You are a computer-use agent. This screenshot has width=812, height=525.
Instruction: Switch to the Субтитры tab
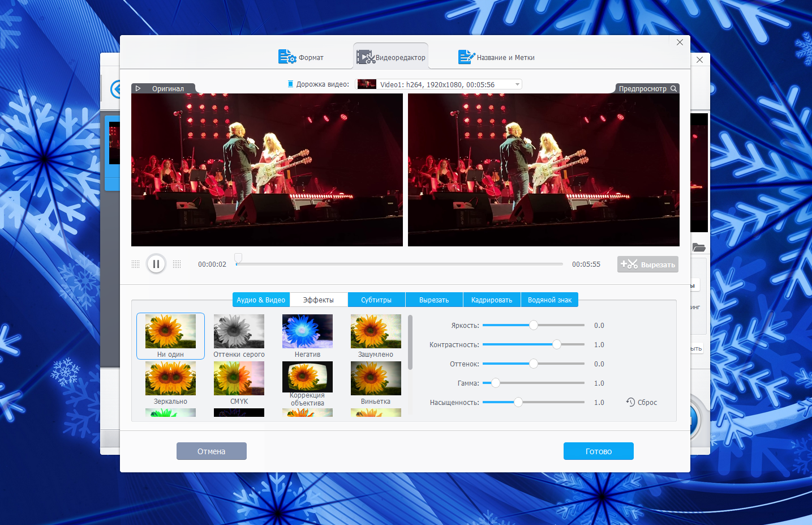coord(376,300)
